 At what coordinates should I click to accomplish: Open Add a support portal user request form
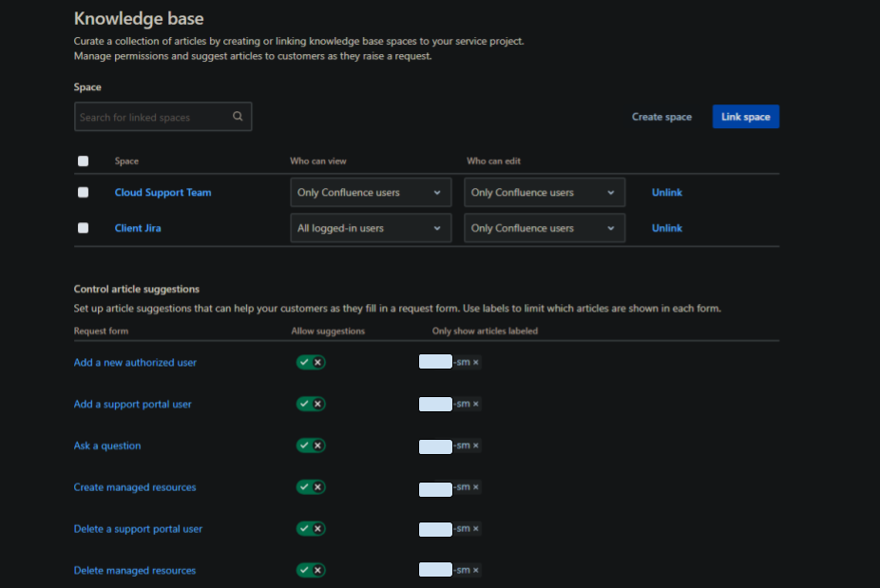point(132,404)
